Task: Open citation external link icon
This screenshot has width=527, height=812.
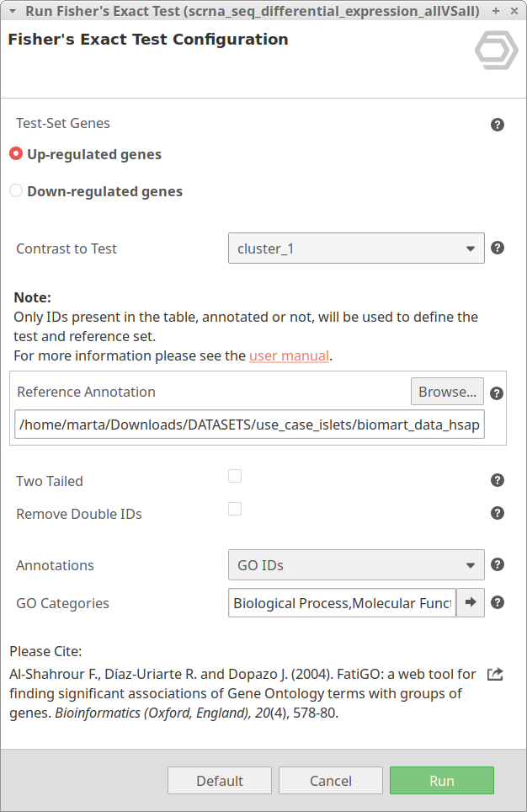Action: (x=496, y=674)
